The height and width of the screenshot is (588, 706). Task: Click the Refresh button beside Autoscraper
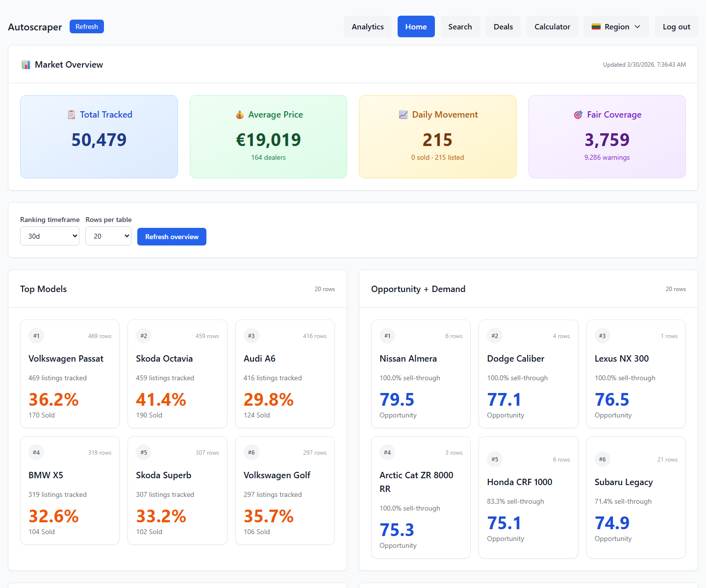[86, 26]
